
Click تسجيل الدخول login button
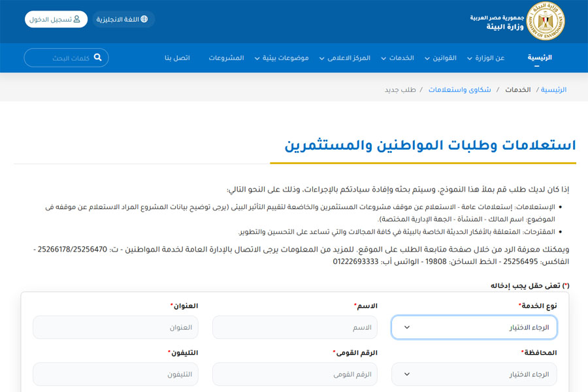coord(56,19)
